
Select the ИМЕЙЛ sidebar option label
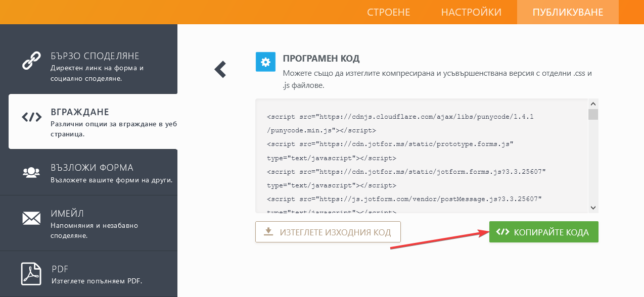pos(67,213)
